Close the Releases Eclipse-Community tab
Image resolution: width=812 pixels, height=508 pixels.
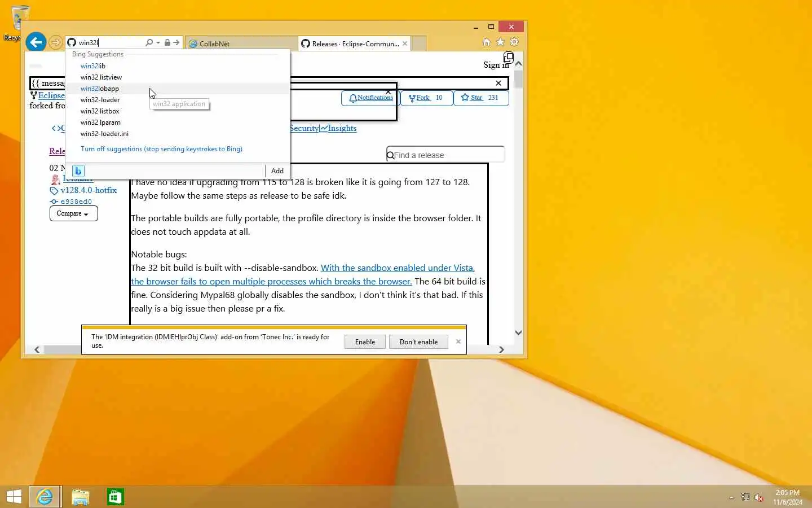click(405, 43)
